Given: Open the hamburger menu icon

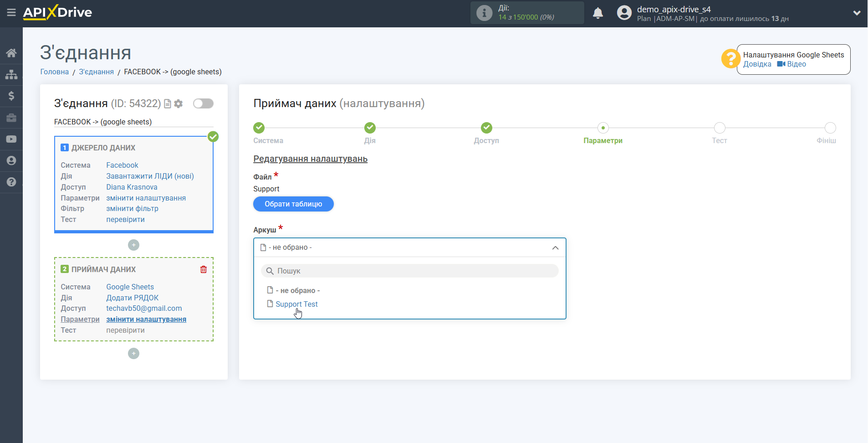Looking at the screenshot, I should point(11,13).
